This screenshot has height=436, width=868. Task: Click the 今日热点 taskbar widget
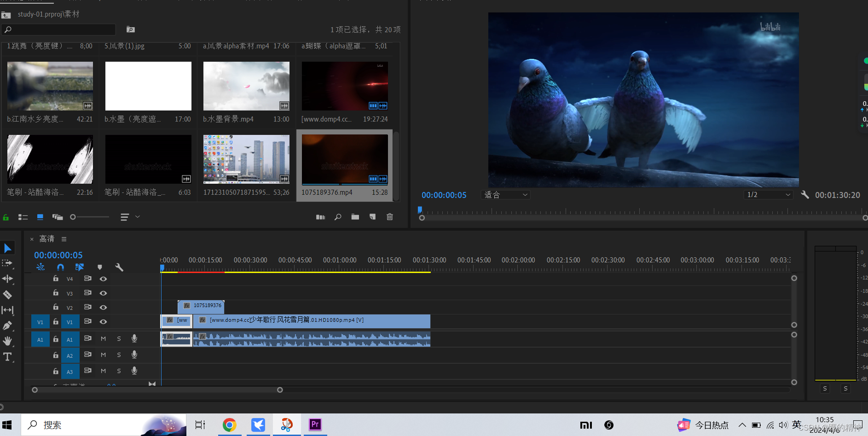[703, 425]
